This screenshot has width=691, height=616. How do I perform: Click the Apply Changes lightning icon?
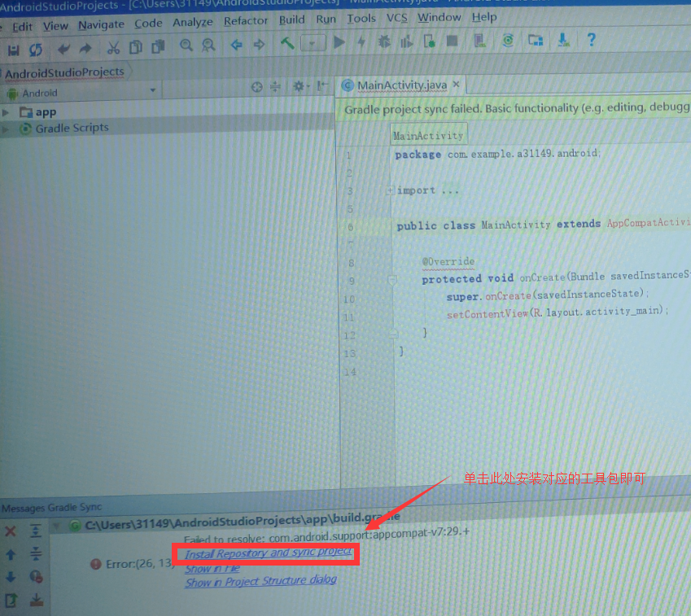362,42
